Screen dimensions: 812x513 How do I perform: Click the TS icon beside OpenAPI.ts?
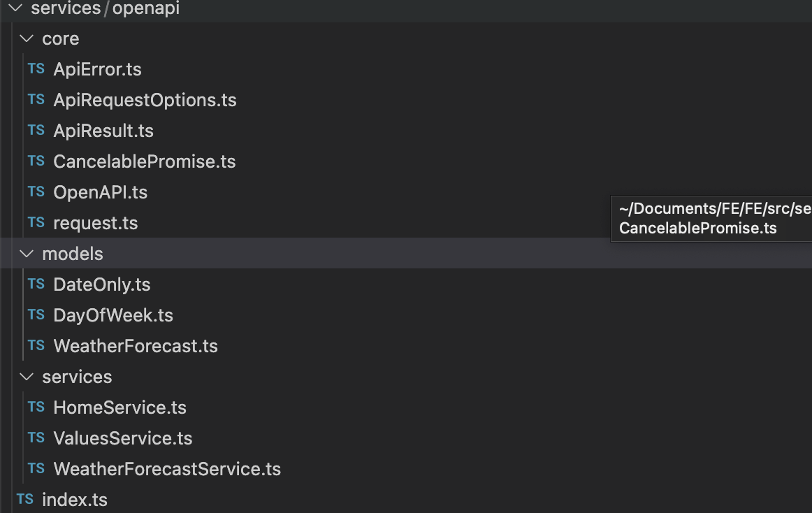point(36,192)
